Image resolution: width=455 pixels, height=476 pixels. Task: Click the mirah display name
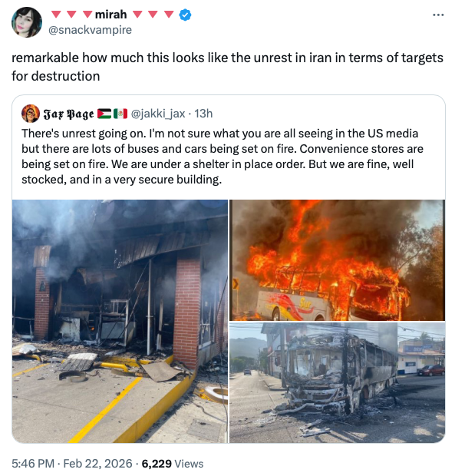(x=110, y=15)
